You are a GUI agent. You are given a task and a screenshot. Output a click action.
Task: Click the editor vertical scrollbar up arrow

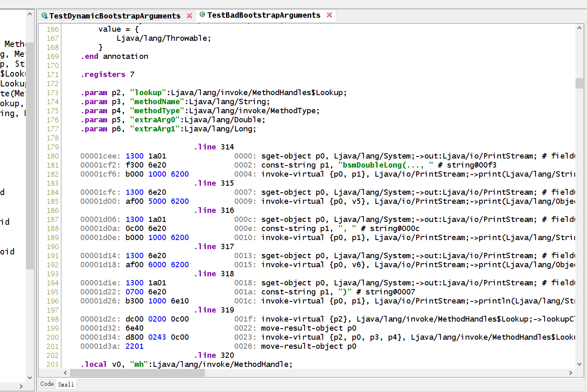coord(579,28)
